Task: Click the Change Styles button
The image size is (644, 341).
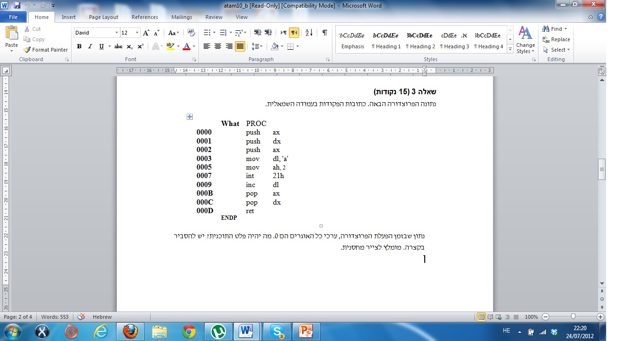Action: click(525, 40)
